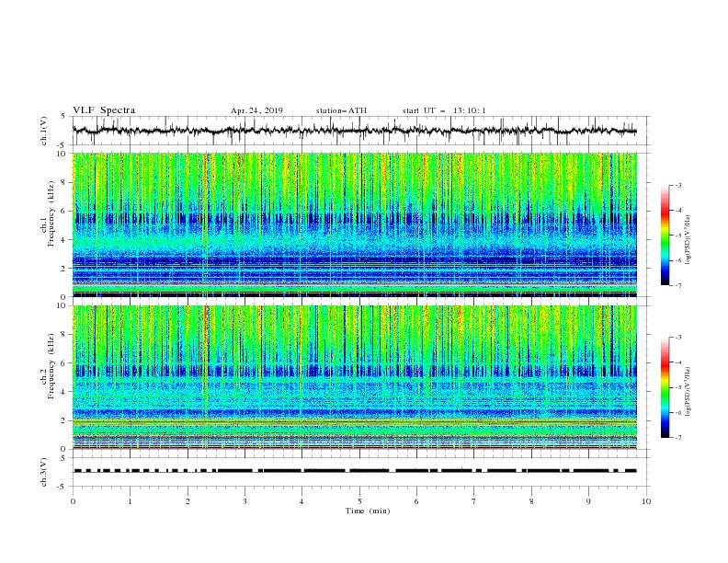
Task: Click the "-3" label on ch.1 color bar
Action: tap(677, 185)
